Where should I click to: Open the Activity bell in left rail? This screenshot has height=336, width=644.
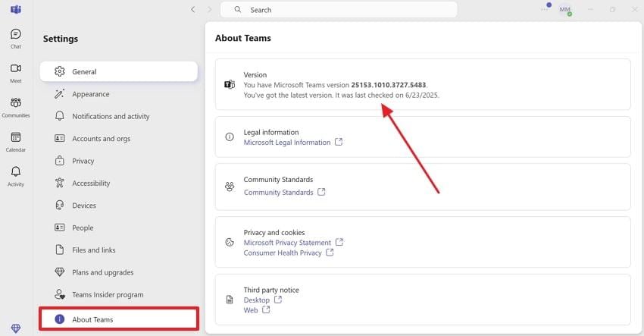click(16, 177)
